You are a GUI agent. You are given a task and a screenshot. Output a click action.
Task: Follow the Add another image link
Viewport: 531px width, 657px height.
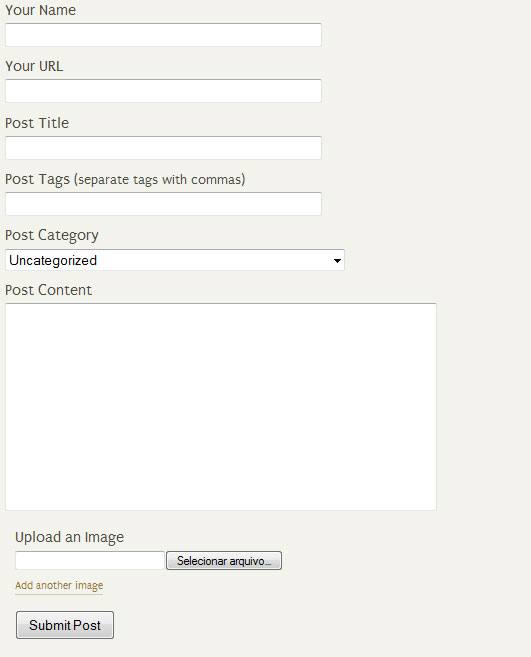(x=59, y=585)
